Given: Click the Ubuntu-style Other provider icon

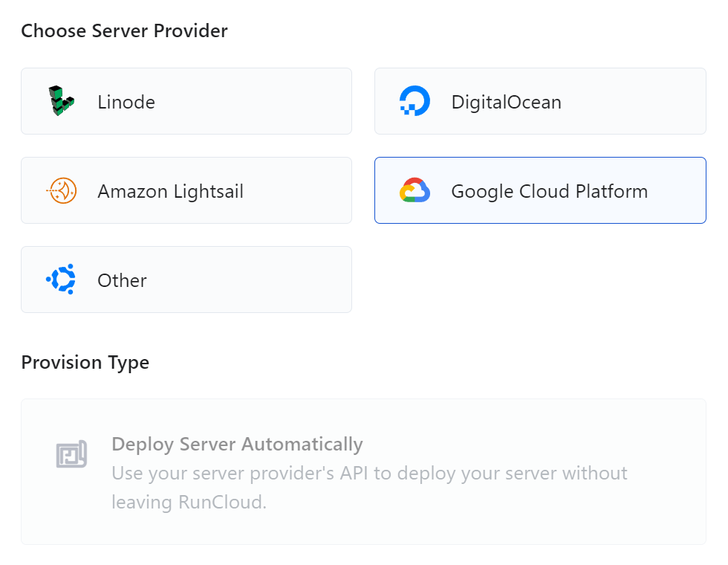Looking at the screenshot, I should tap(61, 280).
